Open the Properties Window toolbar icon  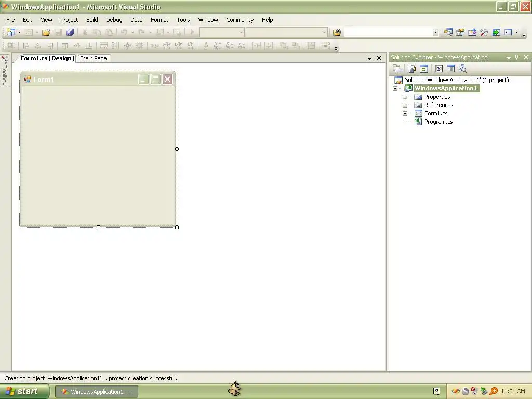tap(460, 32)
